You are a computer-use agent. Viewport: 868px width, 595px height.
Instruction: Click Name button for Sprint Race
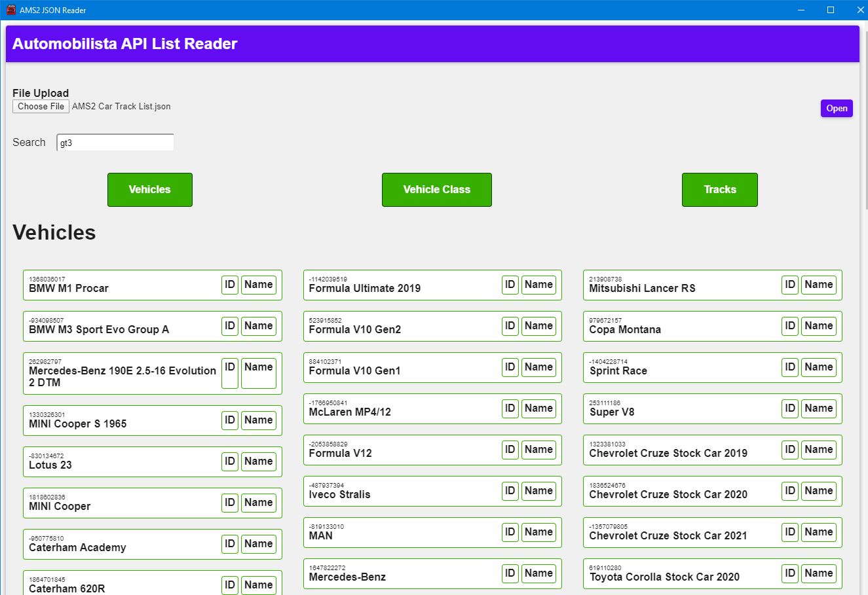click(x=820, y=367)
